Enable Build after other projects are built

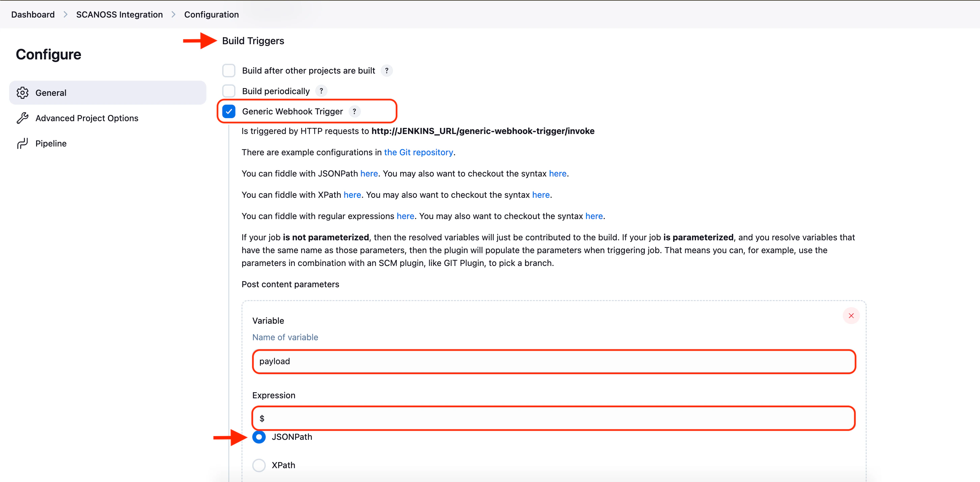coord(229,71)
